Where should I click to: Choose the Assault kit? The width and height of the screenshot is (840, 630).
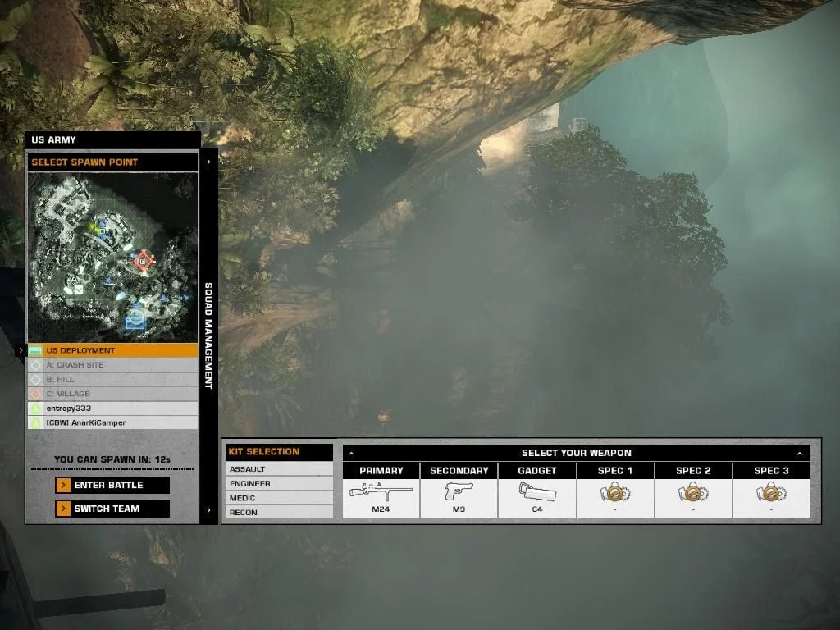pyautogui.click(x=279, y=468)
